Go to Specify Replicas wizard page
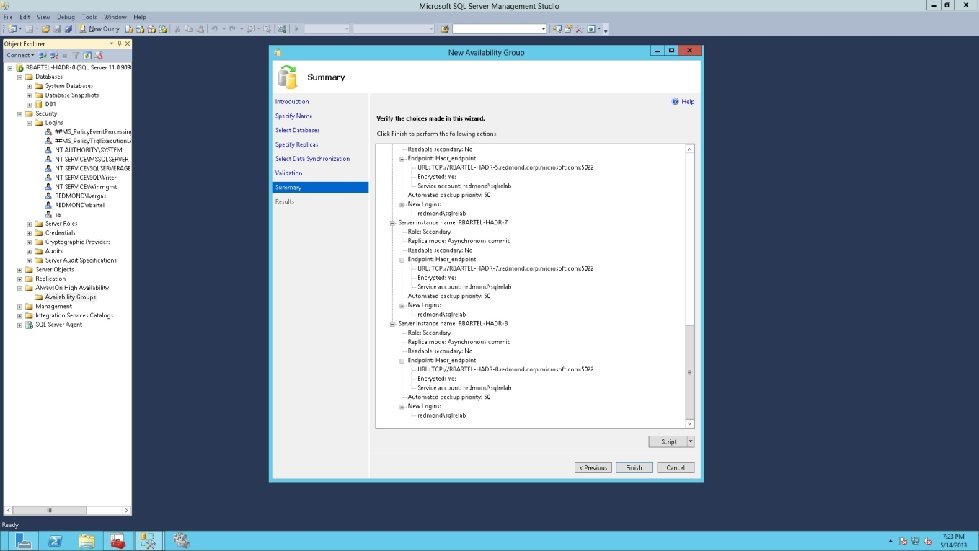Screen dimensions: 979x551 point(297,144)
